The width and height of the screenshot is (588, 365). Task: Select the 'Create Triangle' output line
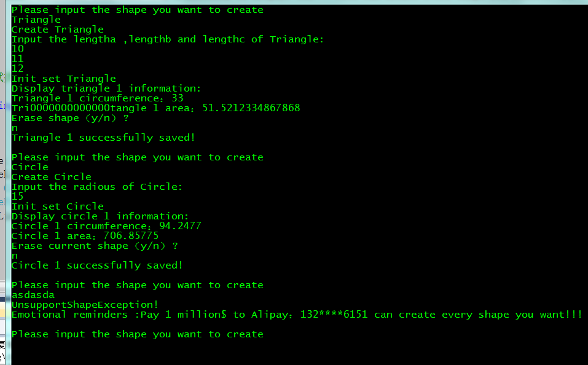tap(57, 29)
